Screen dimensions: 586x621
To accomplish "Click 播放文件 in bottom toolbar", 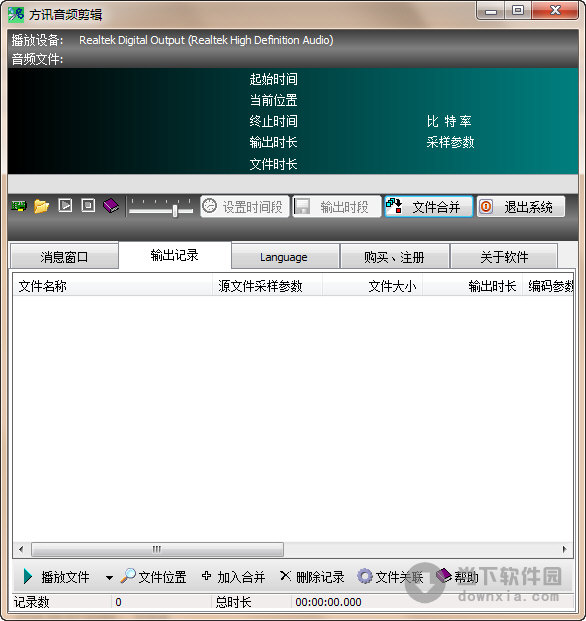I will (x=56, y=577).
